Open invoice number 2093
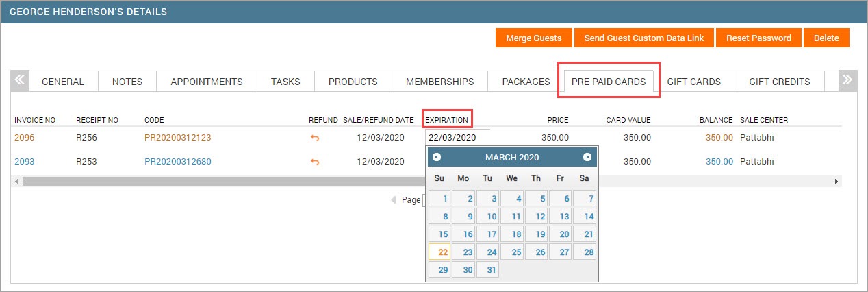The height and width of the screenshot is (292, 868). (24, 161)
